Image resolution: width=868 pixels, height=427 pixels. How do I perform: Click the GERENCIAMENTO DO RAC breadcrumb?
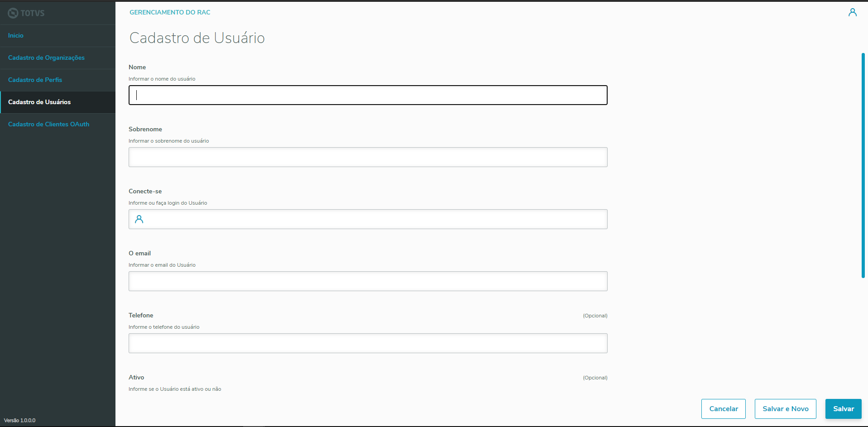point(170,12)
